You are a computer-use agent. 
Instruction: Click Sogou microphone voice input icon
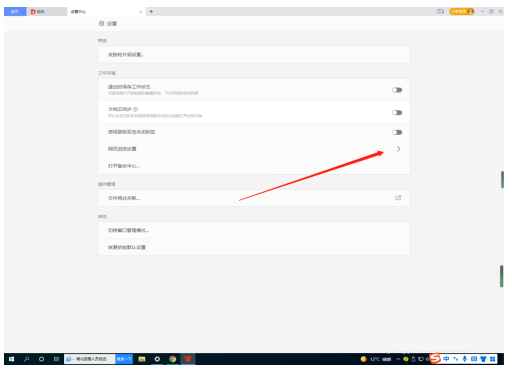point(465,359)
